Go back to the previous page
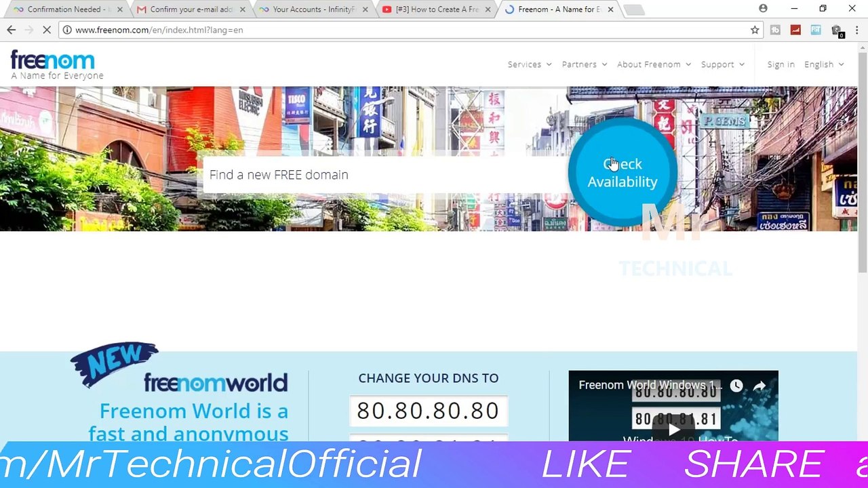 click(11, 30)
